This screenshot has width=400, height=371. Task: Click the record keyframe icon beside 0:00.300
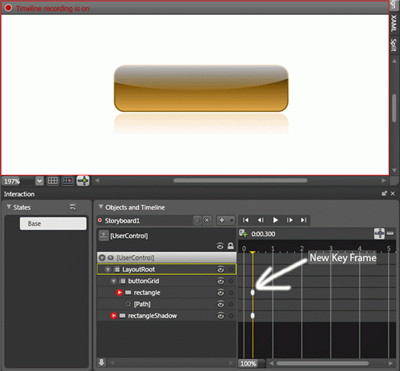(243, 234)
